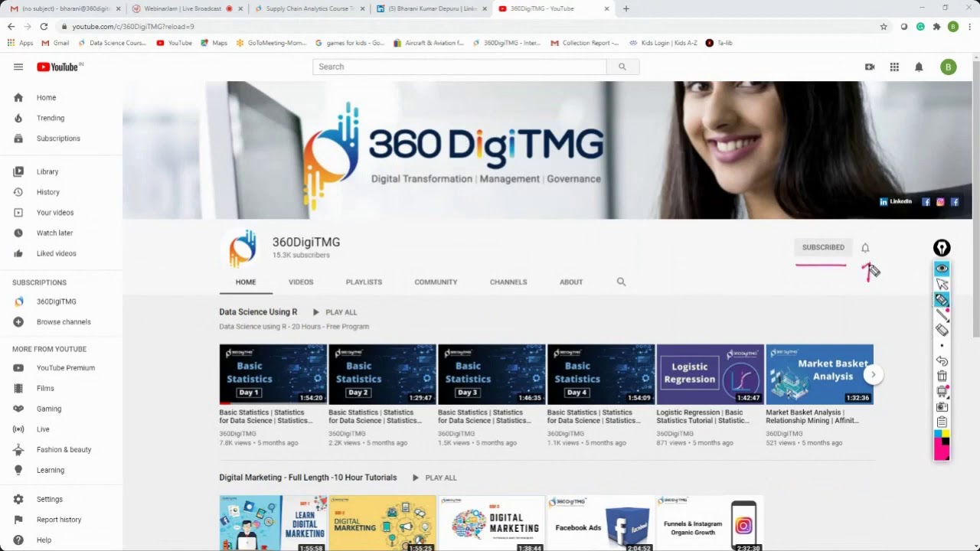The image size is (980, 551).
Task: Switch to WebinarJam Live Broadcast tab
Action: coord(187,8)
